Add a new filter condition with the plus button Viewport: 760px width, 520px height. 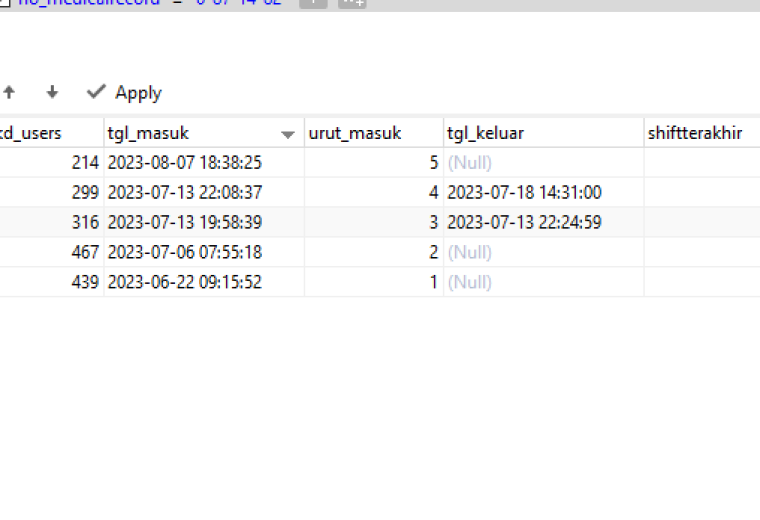coord(313,2)
